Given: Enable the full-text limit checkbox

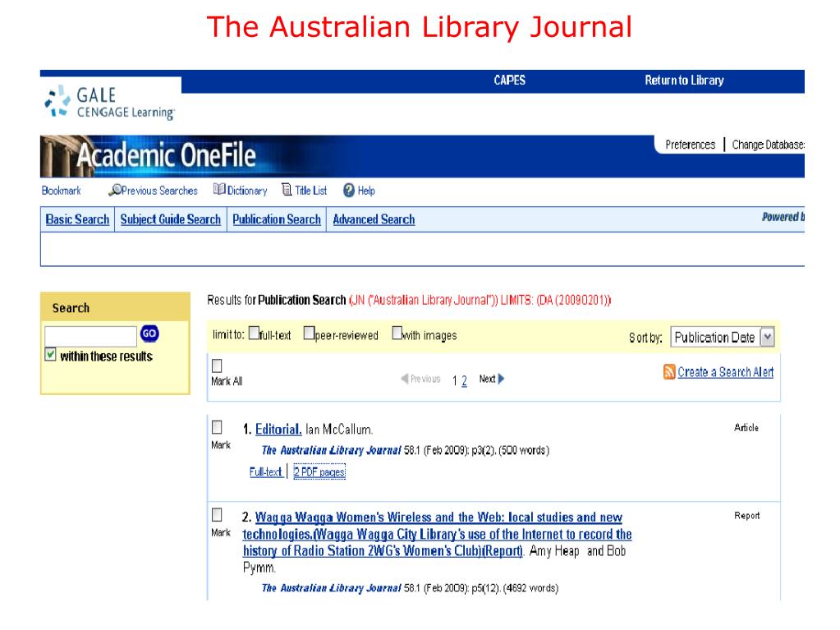Looking at the screenshot, I should point(254,333).
